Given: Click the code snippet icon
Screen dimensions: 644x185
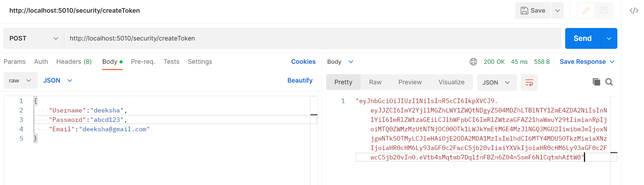Looking at the screenshot, I should pyautogui.click(x=634, y=11).
